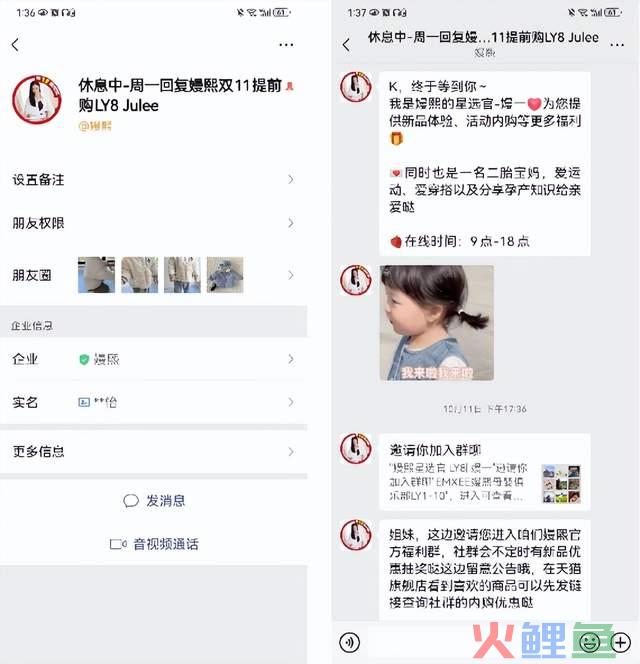Open chat options three-dot menu
Viewport: 640px width, 664px height.
[617, 44]
